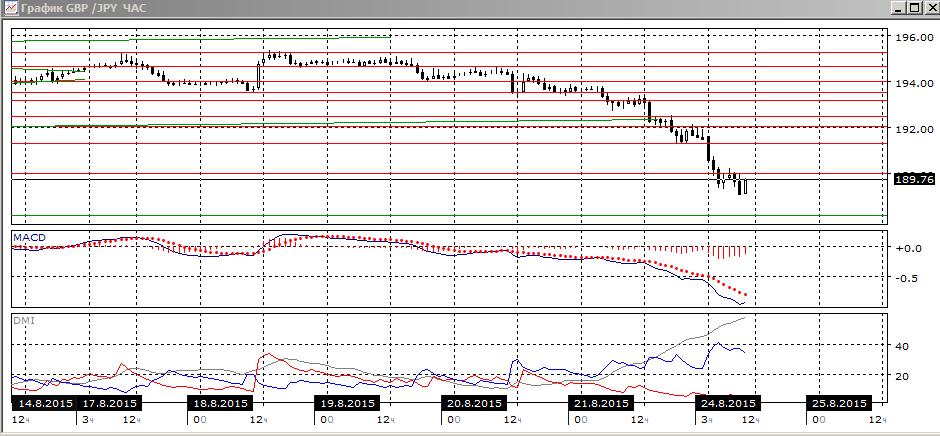940x436 pixels.
Task: Click the 24.8.2015 date marker
Action: click(x=726, y=402)
